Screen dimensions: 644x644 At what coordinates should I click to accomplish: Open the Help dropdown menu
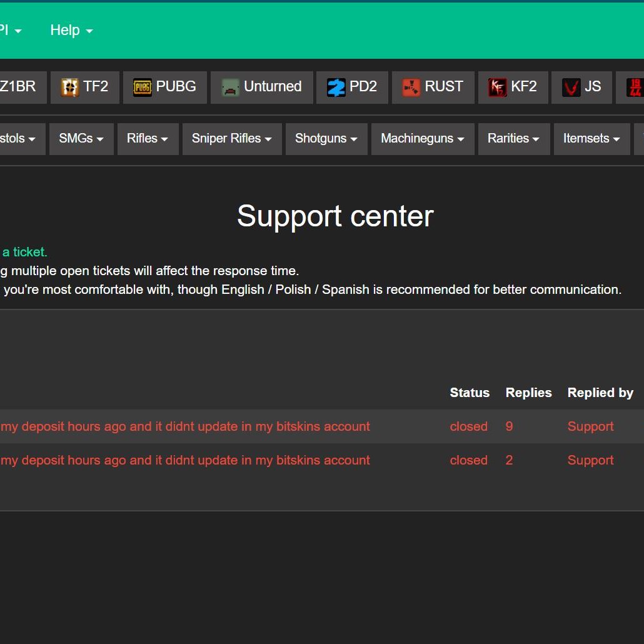[x=71, y=31]
